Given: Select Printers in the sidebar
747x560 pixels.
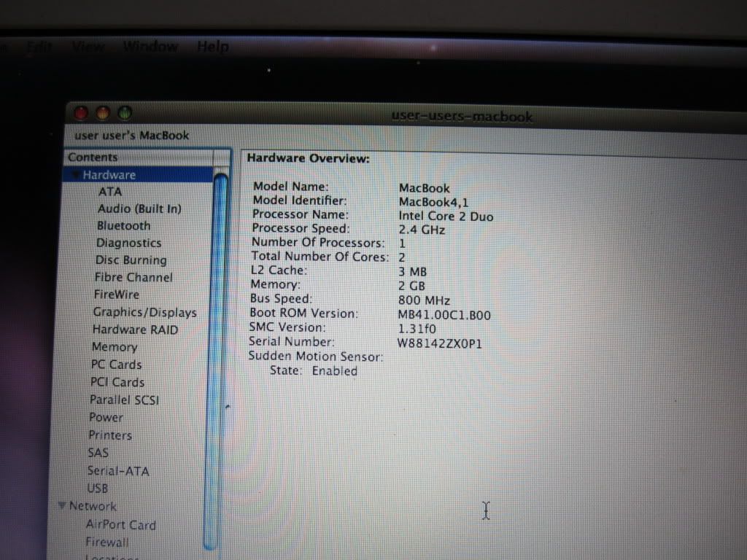Looking at the screenshot, I should click(x=110, y=435).
